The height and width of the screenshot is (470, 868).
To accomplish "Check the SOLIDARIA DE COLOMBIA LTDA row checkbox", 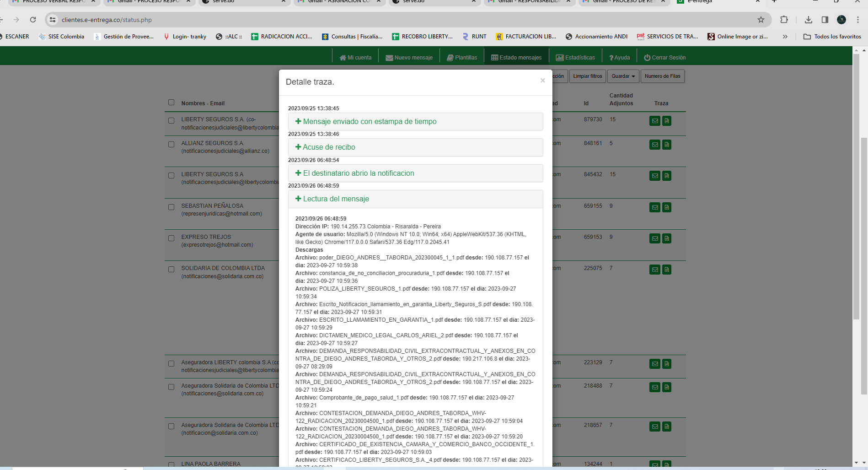I will [x=171, y=270].
